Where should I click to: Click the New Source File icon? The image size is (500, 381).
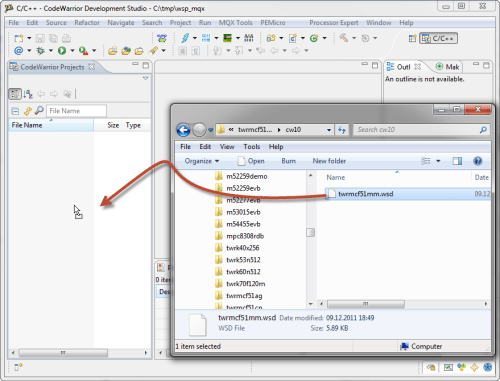pos(293,38)
